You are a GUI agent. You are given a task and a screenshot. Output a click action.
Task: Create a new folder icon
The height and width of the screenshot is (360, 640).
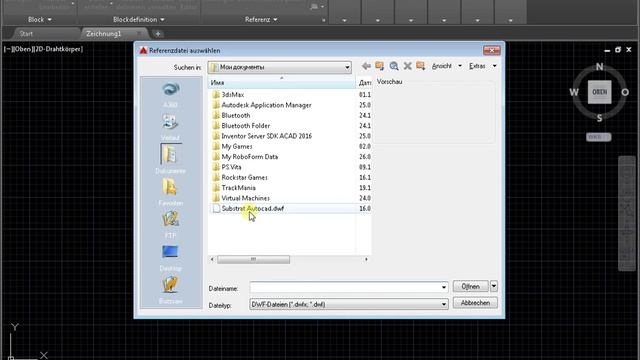420,66
